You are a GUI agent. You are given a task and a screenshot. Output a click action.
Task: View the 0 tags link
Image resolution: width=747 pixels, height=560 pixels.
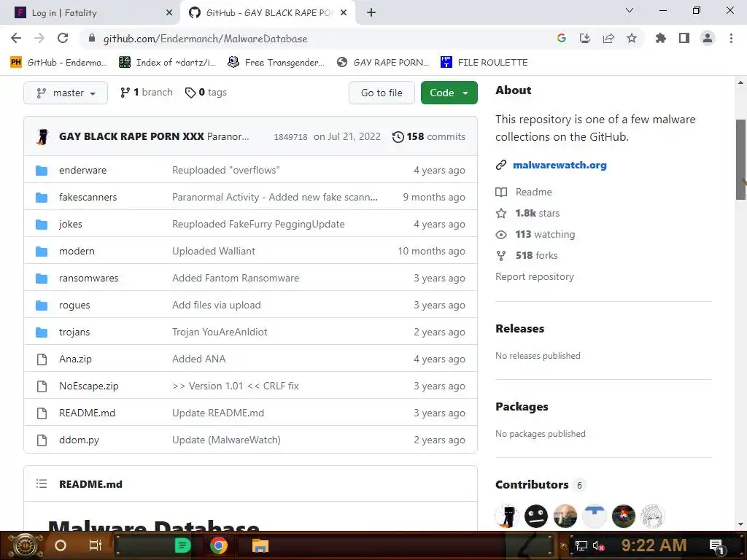coord(206,93)
